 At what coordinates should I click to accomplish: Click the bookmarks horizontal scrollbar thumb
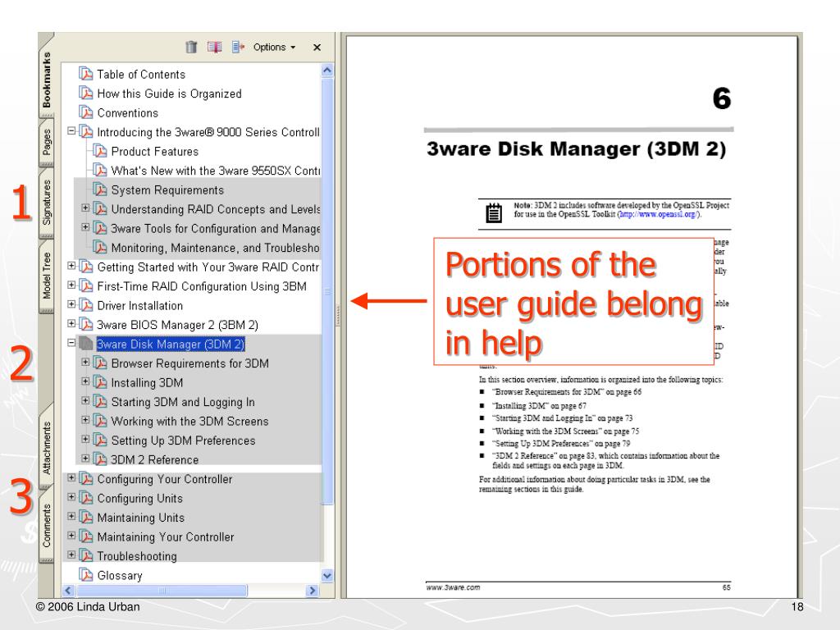[162, 591]
